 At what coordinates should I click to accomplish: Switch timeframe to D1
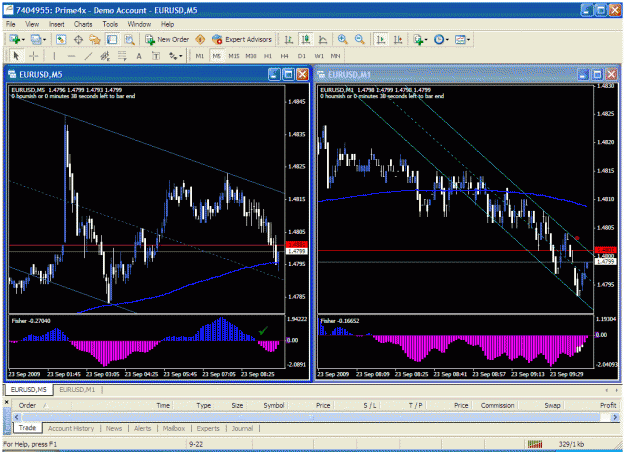click(302, 56)
